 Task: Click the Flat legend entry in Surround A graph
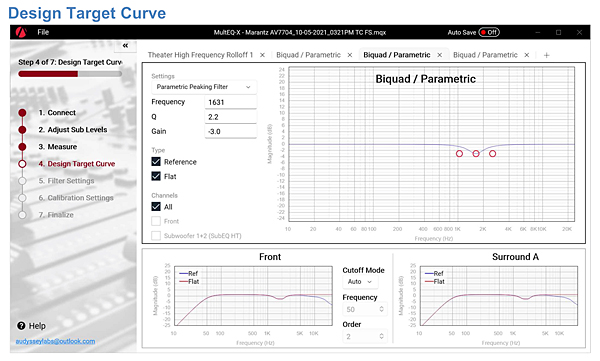[x=435, y=281]
